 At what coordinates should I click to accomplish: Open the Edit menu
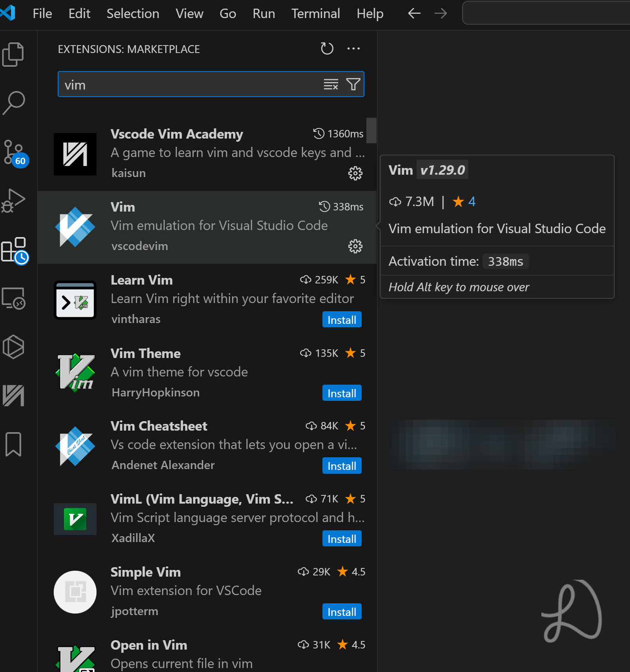tap(79, 14)
